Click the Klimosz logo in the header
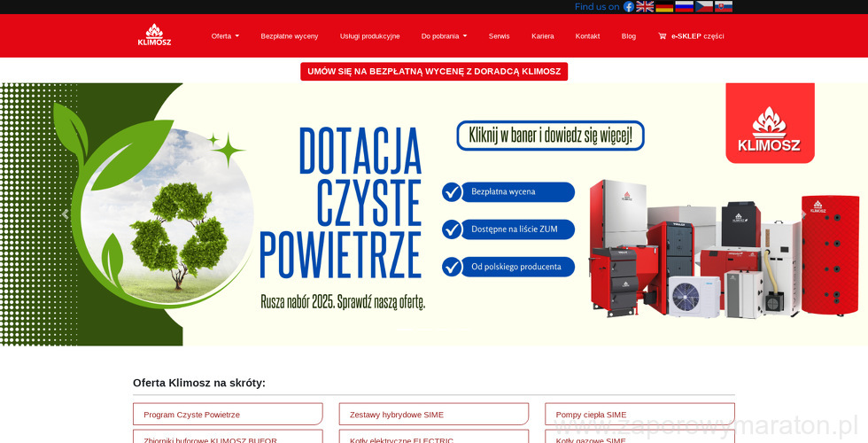Image resolution: width=868 pixels, height=443 pixels. coord(154,35)
